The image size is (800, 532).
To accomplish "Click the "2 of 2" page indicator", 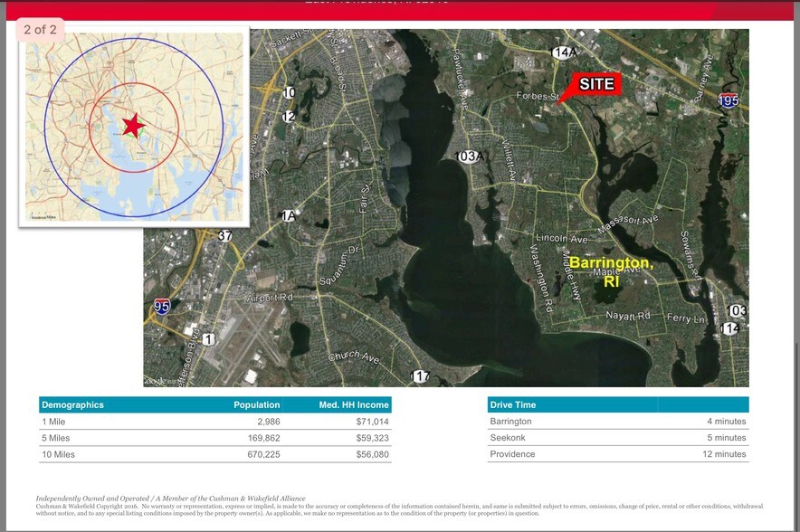I will coord(41,30).
